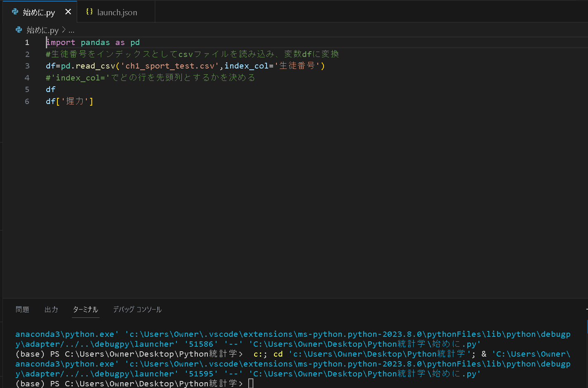This screenshot has height=388, width=588.
Task: Focus the terminal prompt cursor on the last line
Action: (x=251, y=383)
